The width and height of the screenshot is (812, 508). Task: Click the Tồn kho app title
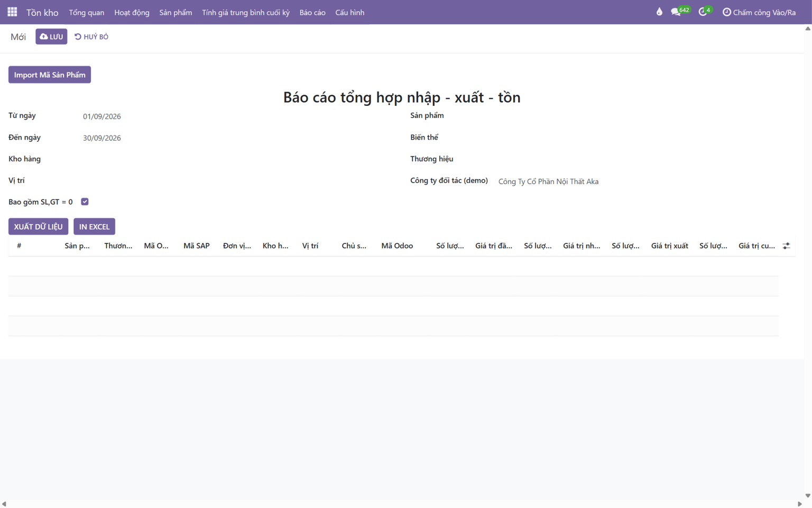[x=42, y=12]
